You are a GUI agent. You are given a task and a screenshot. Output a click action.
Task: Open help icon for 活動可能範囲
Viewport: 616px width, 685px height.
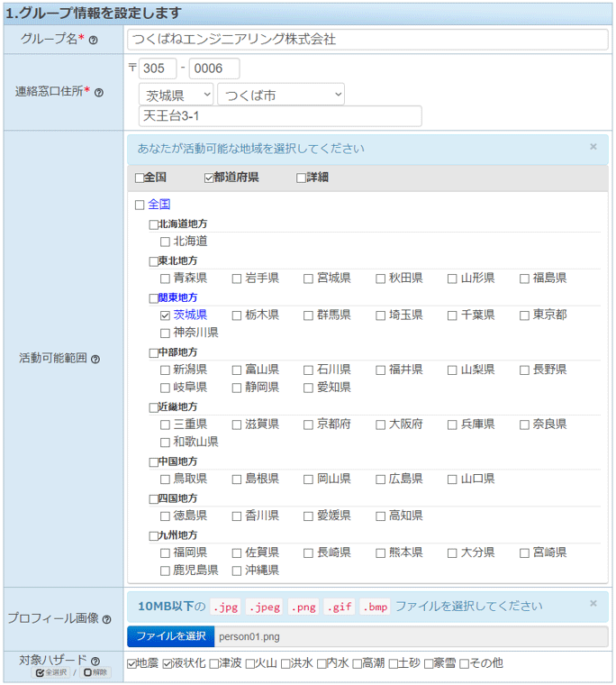(x=95, y=359)
